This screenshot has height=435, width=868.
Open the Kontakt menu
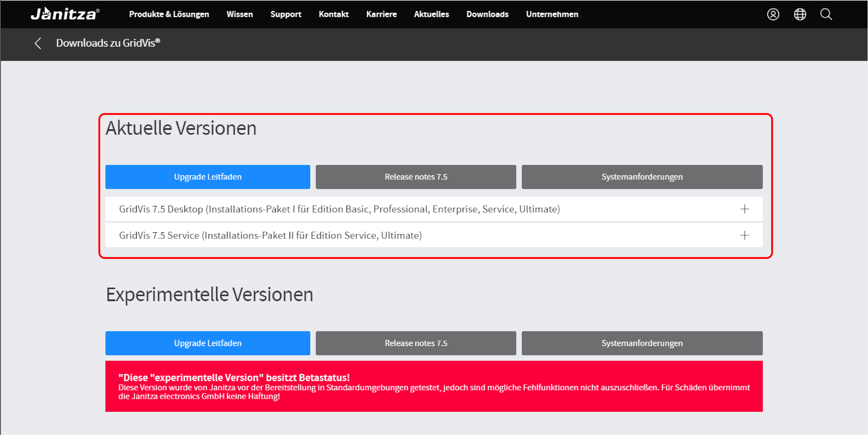(334, 14)
